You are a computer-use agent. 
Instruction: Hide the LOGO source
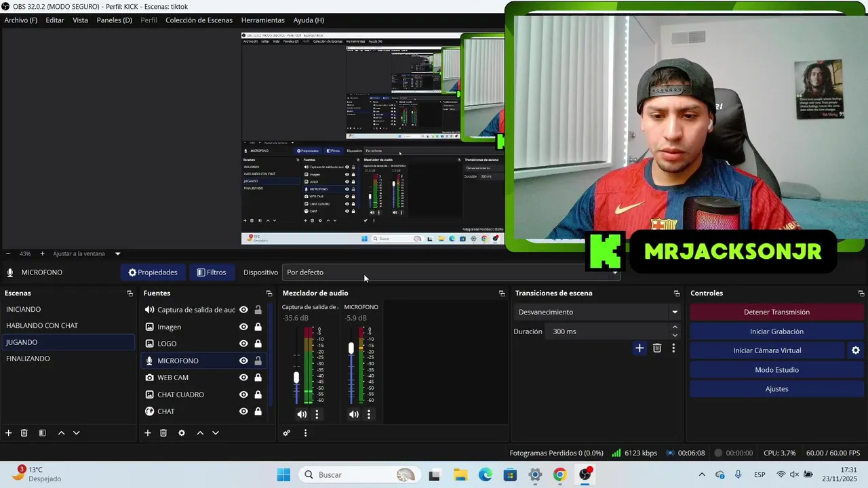[x=243, y=344]
